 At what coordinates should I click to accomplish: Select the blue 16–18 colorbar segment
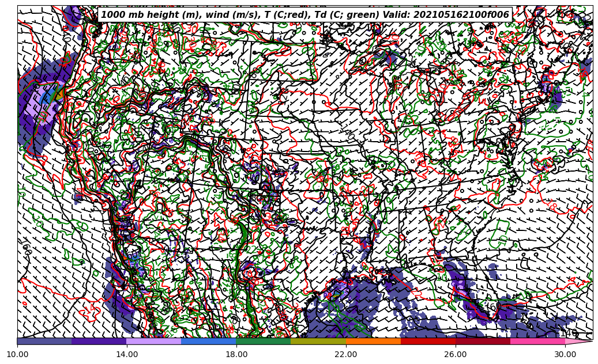[x=209, y=341]
